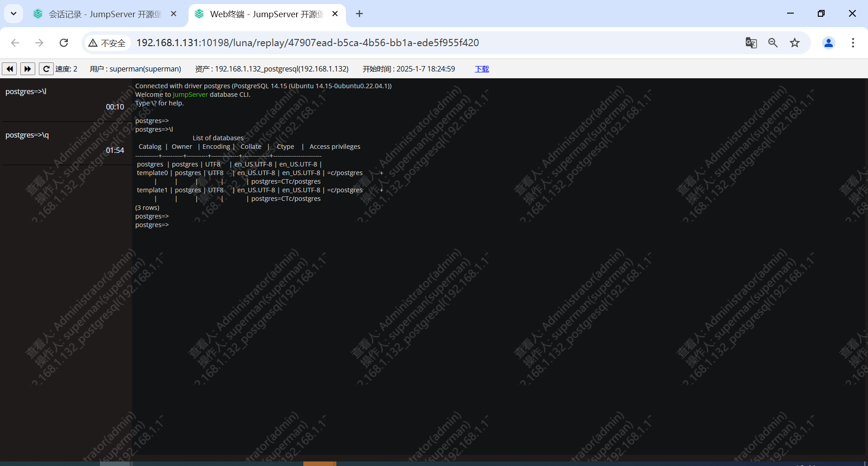Minimize the browser window
The height and width of the screenshot is (466, 868).
coord(790,14)
